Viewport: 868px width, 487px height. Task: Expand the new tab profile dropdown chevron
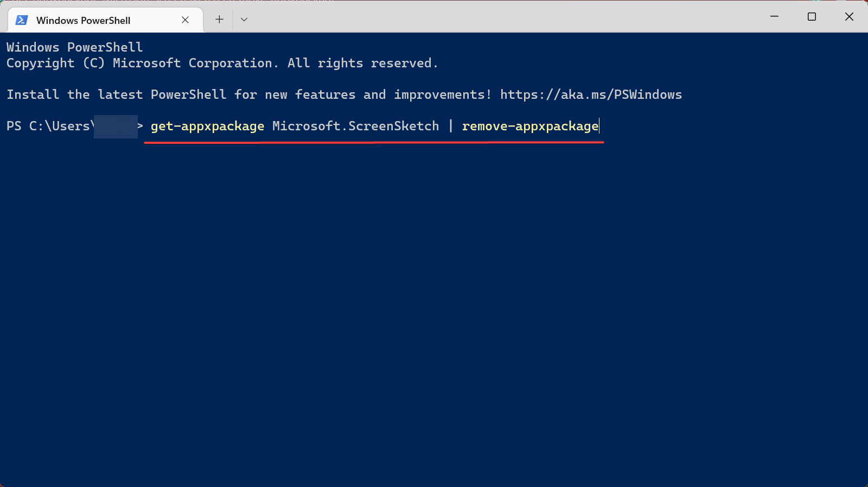[x=244, y=19]
